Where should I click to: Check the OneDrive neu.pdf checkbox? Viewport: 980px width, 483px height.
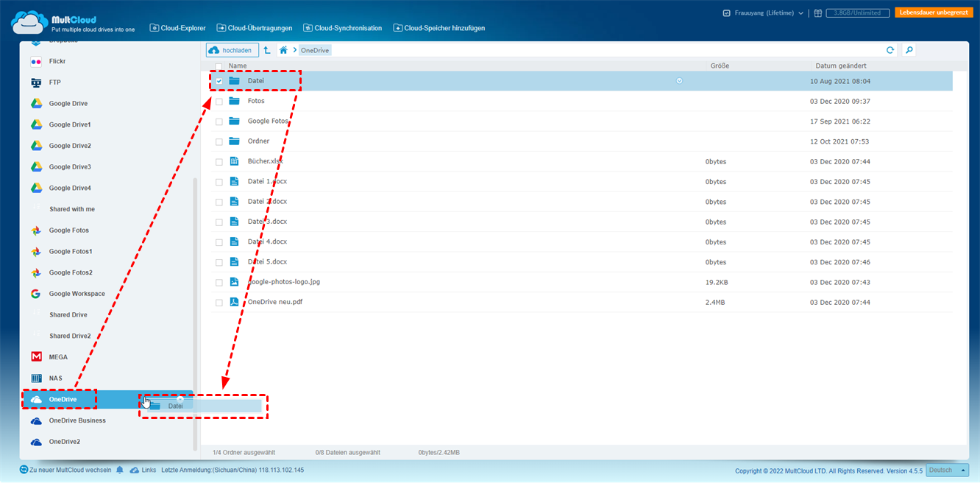(219, 302)
